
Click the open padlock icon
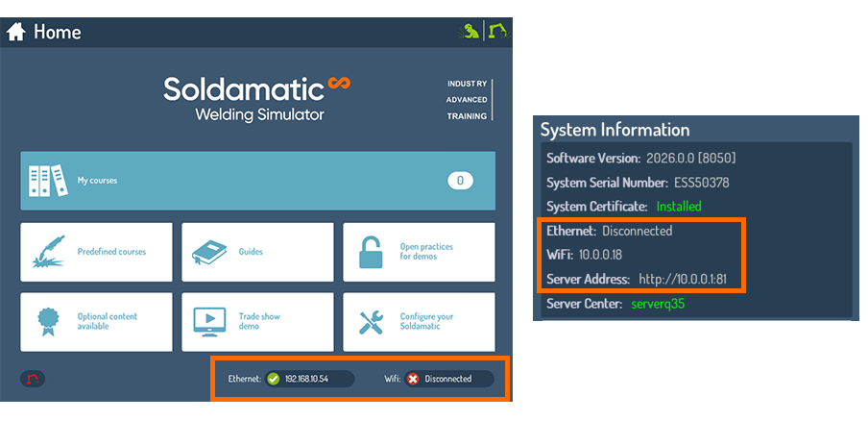point(372,252)
